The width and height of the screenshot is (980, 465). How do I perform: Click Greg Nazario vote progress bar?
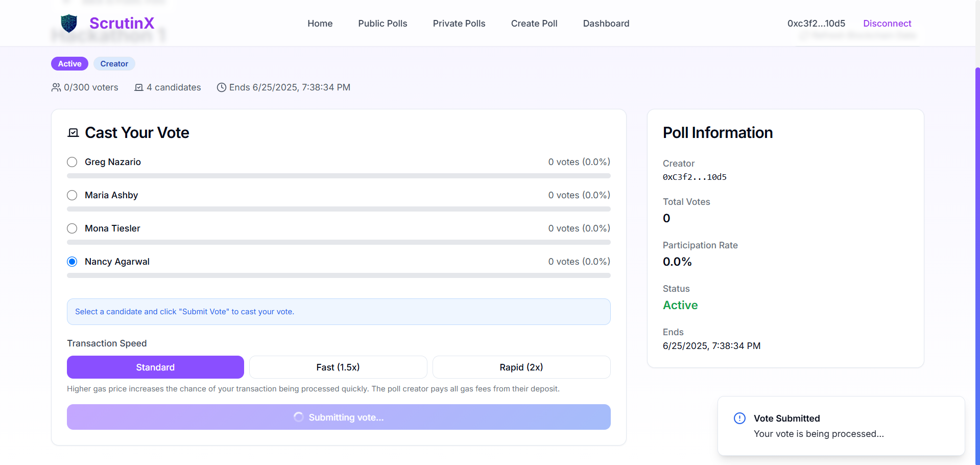pos(339,176)
